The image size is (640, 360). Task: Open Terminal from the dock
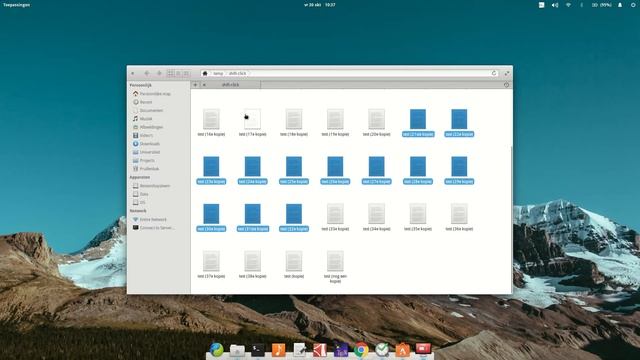258,350
